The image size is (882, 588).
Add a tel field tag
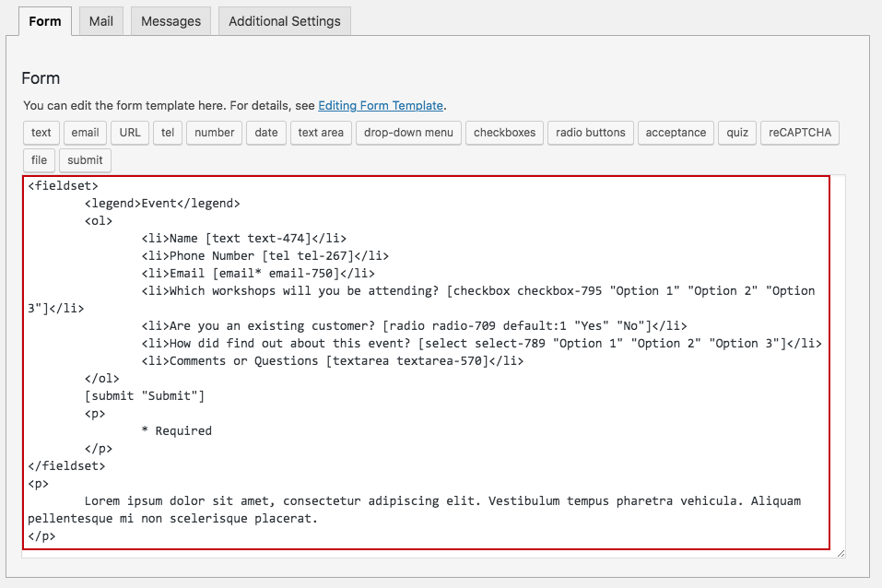pyautogui.click(x=168, y=133)
